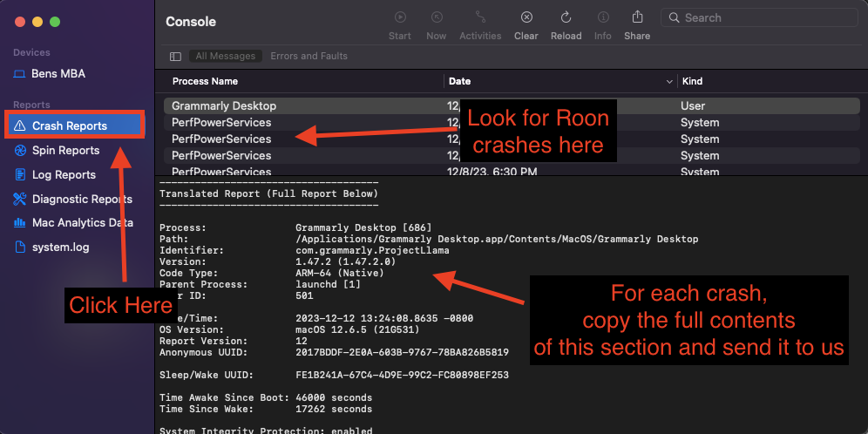This screenshot has height=434, width=868.
Task: Click the Bens MBA laptop icon
Action: 20,73
